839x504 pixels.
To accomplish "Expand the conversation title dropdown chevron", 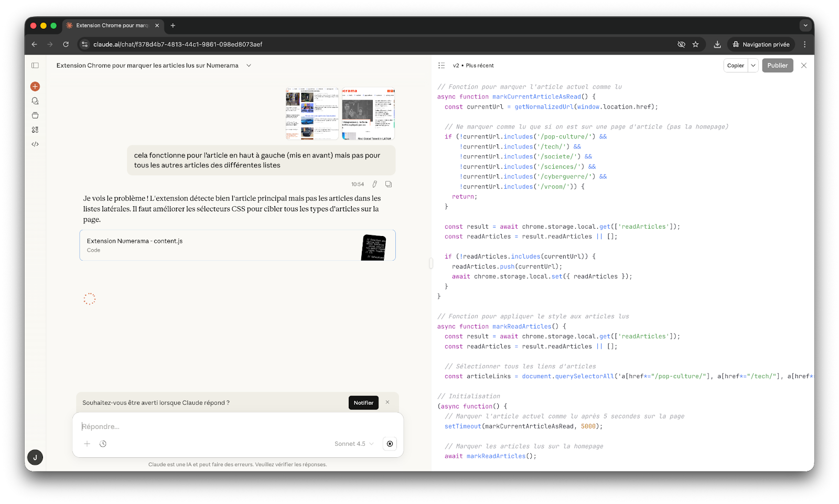I will pyautogui.click(x=249, y=66).
